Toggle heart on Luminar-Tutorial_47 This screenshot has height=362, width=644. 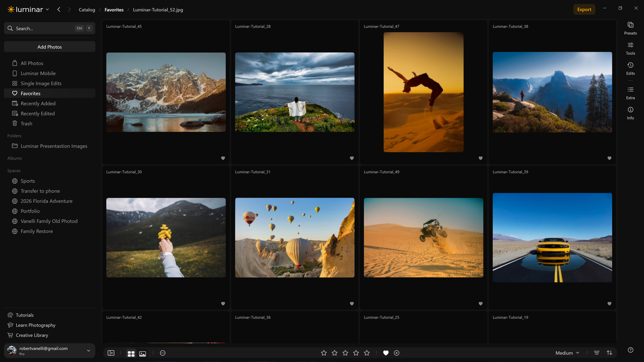[x=480, y=158]
